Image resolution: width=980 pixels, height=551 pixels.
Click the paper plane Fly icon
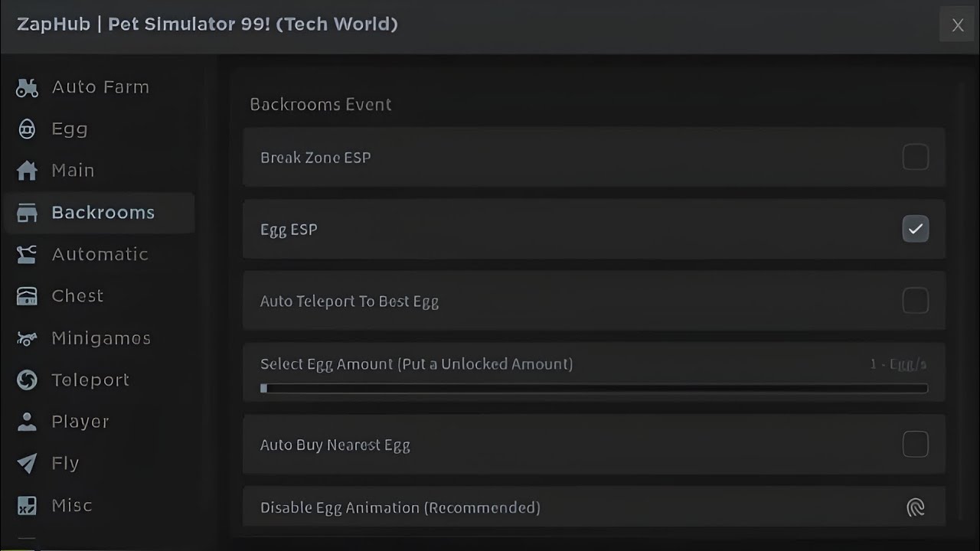pos(27,464)
